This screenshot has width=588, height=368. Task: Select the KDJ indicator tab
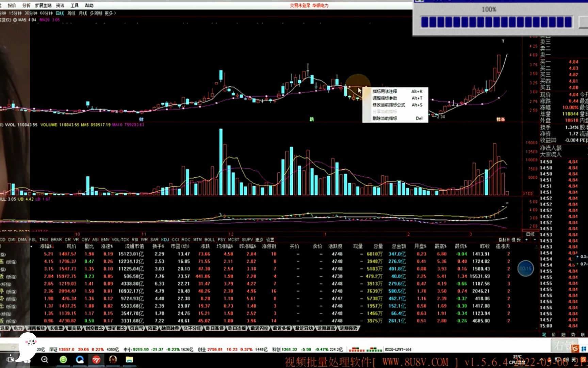165,240
